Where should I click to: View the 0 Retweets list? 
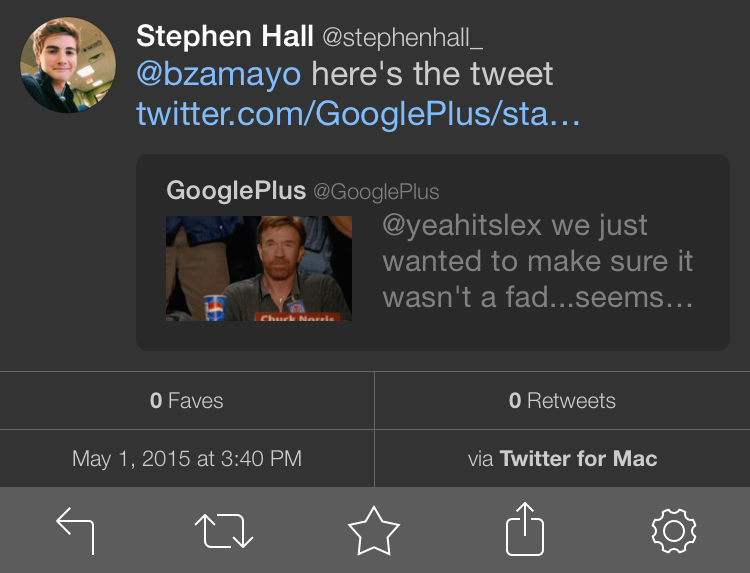pyautogui.click(x=562, y=401)
